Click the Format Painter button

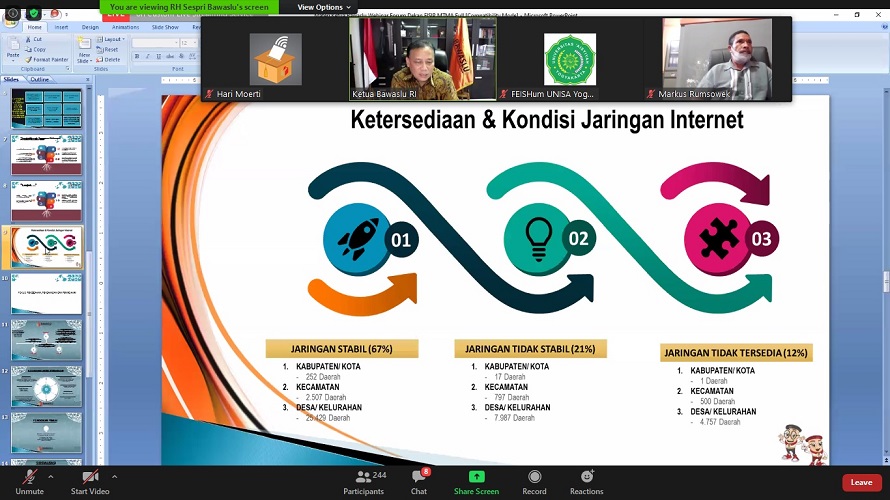coord(50,59)
